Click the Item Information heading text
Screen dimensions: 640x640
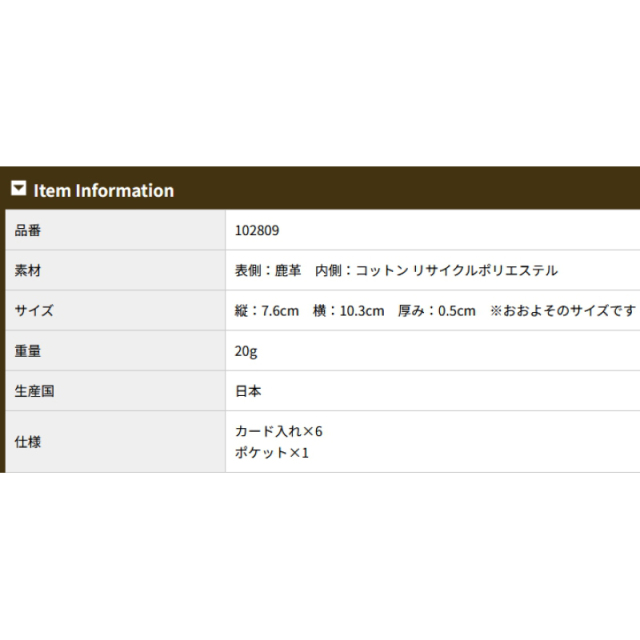(104, 191)
